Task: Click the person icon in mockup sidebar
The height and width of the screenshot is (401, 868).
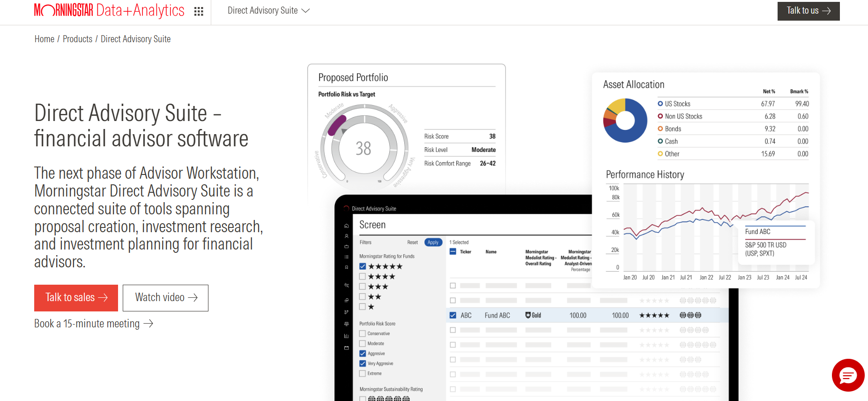Action: pyautogui.click(x=347, y=236)
